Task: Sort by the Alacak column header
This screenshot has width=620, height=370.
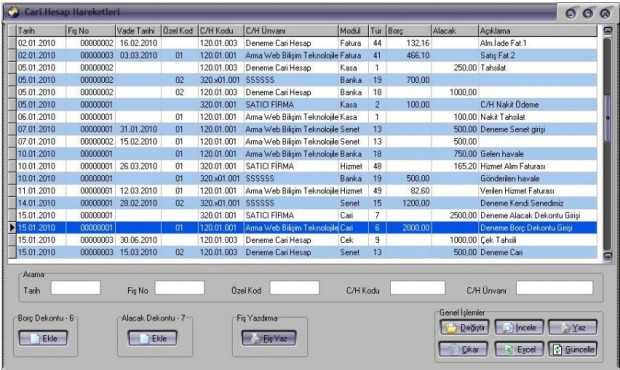Action: point(455,30)
